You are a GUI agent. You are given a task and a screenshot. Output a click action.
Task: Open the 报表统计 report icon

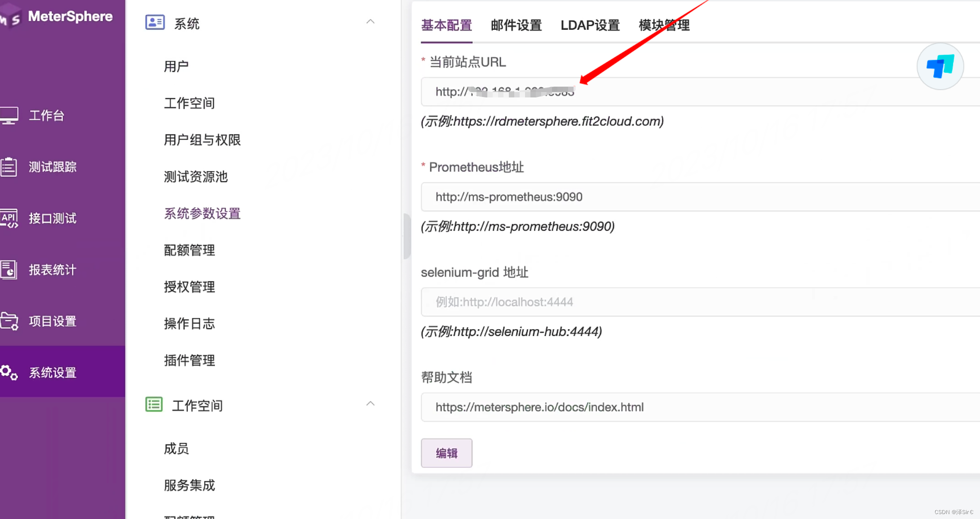click(9, 270)
